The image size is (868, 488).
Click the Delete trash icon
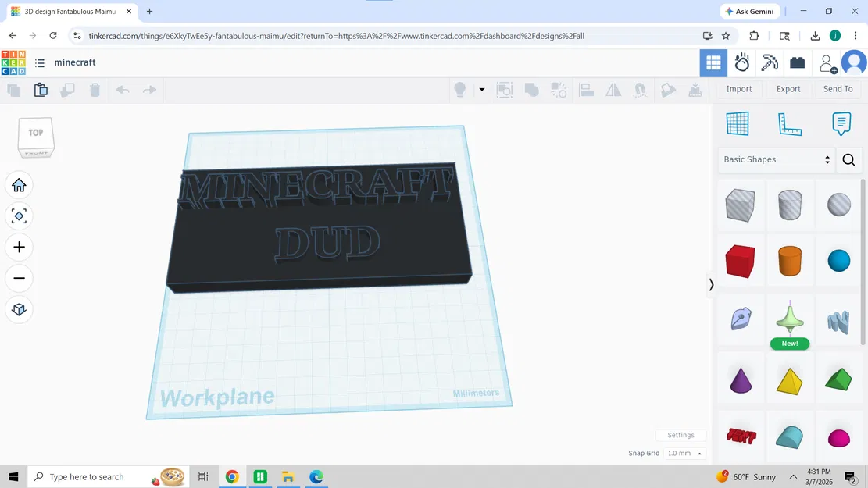(x=95, y=90)
